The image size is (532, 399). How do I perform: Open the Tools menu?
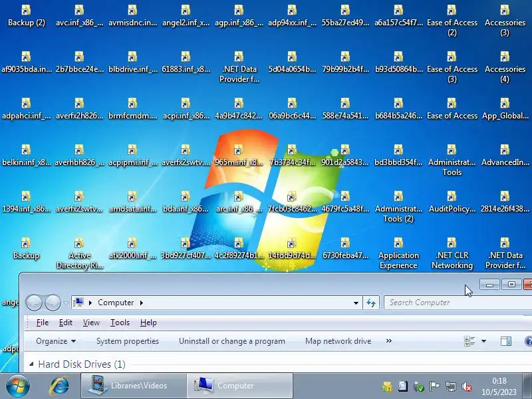120,323
